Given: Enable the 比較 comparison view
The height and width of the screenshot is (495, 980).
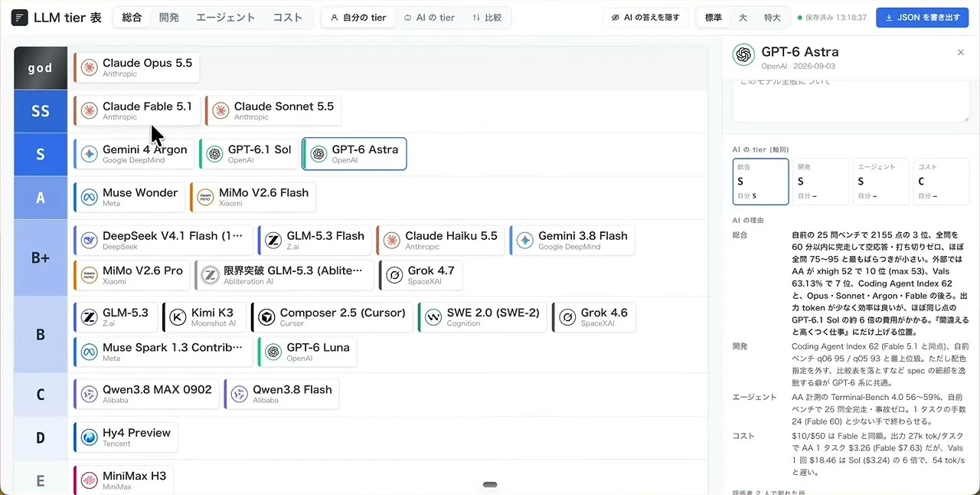Looking at the screenshot, I should (487, 18).
